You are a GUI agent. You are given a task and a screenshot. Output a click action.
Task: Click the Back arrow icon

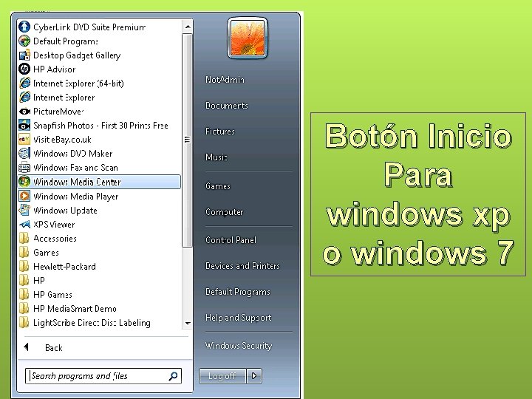27,347
